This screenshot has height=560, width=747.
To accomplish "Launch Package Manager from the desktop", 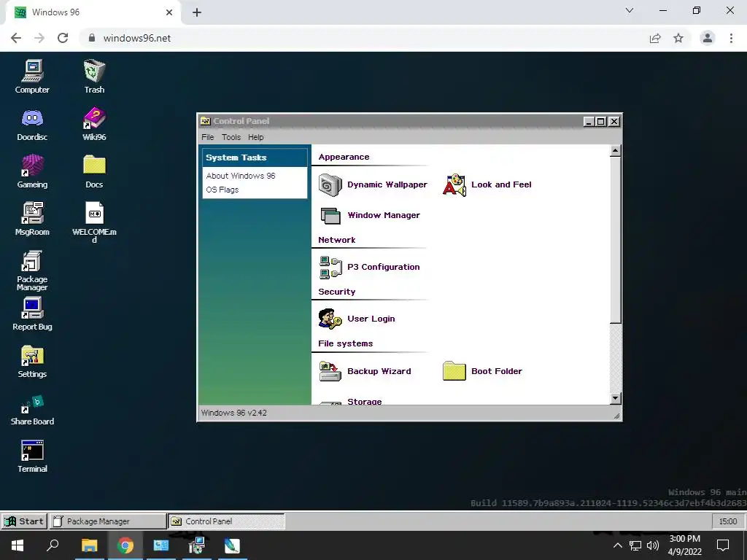I will click(32, 270).
